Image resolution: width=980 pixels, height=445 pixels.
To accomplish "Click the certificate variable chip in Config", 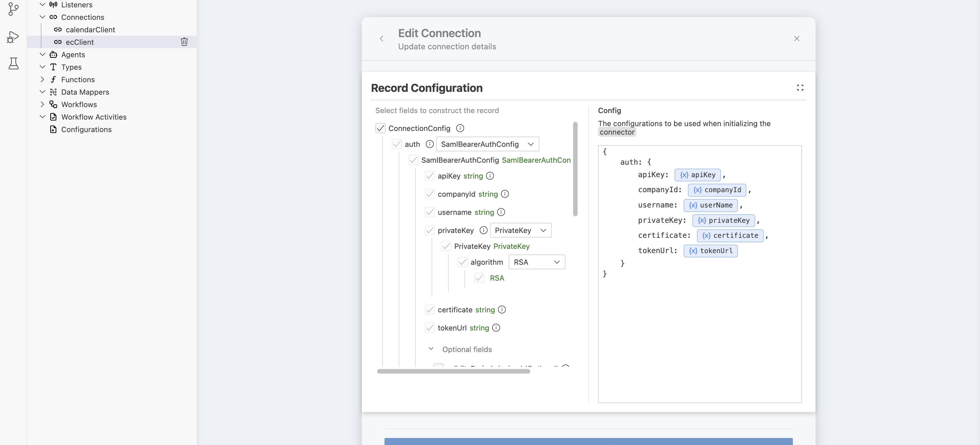I will pyautogui.click(x=730, y=236).
